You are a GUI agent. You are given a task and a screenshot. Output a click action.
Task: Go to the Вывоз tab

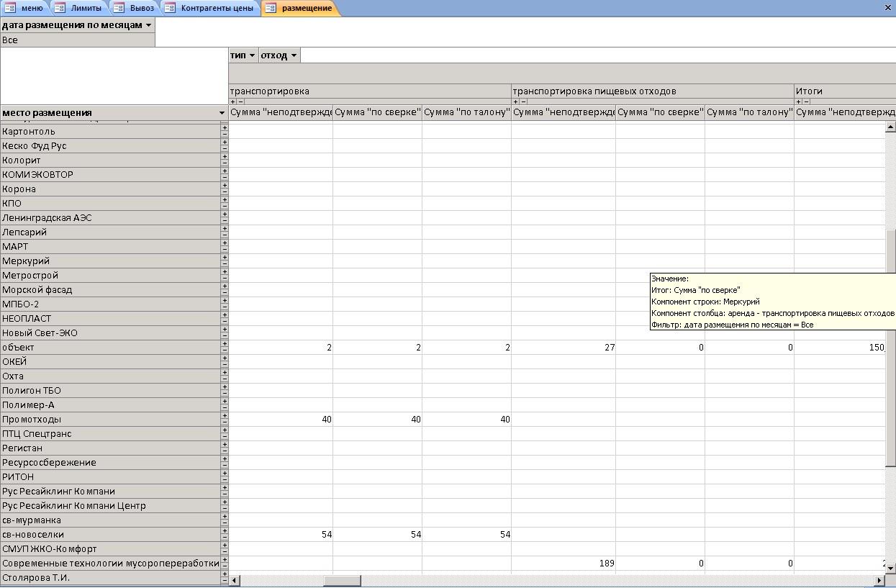pos(135,8)
